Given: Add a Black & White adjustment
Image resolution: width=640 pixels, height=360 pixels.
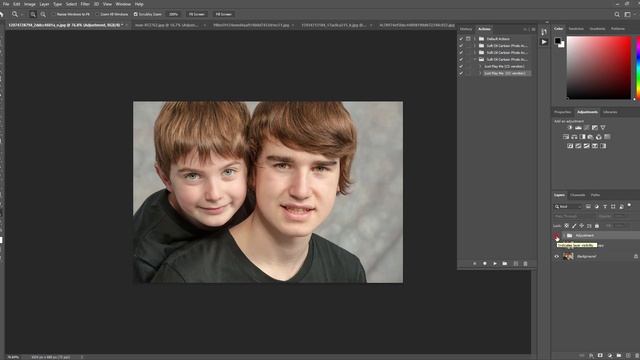Looking at the screenshot, I should pos(582,137).
